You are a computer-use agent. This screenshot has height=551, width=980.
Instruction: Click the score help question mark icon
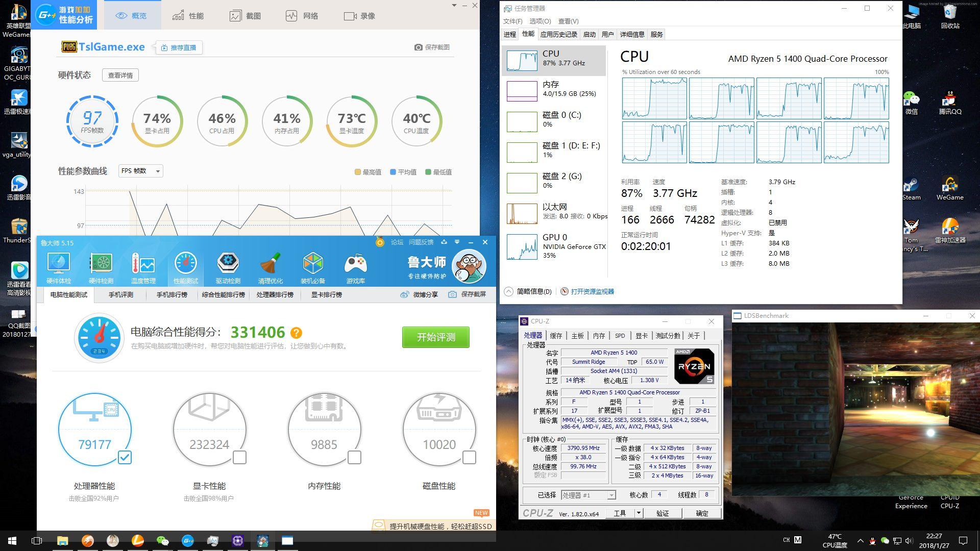(296, 333)
